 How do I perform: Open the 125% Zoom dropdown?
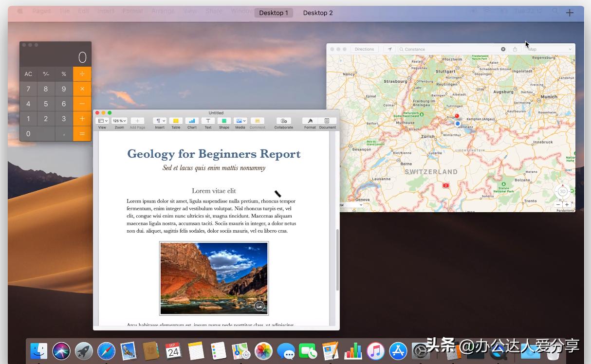pos(119,121)
